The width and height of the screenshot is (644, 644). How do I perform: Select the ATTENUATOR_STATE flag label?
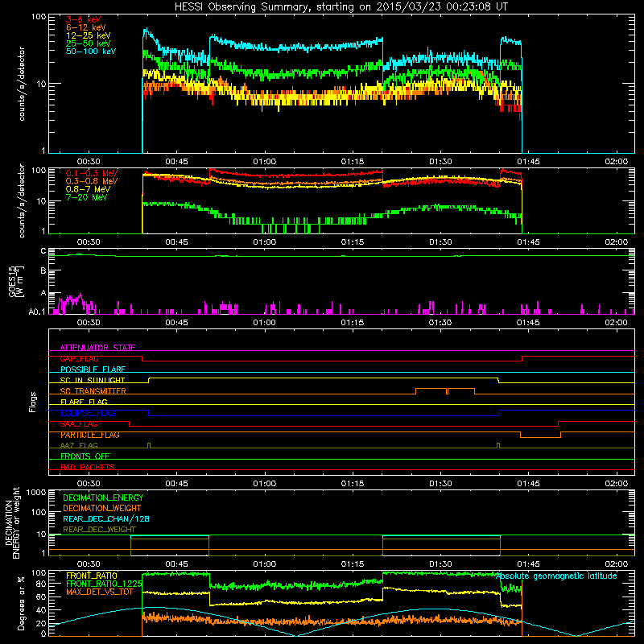(97, 348)
